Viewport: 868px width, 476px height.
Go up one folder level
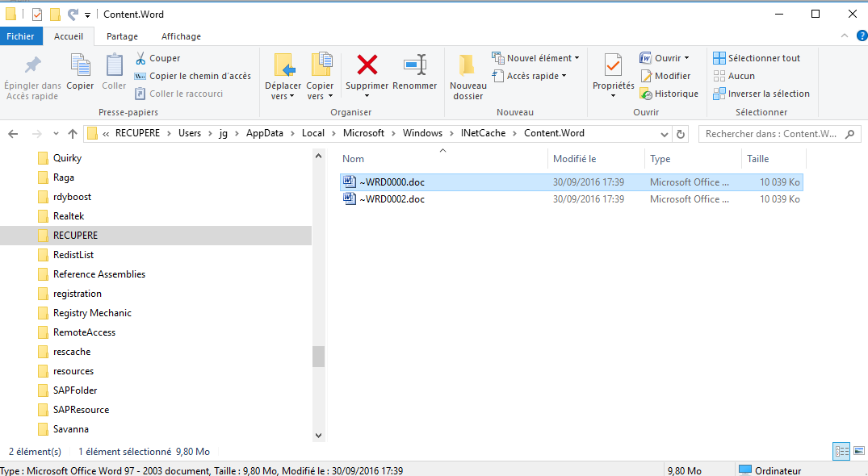click(x=73, y=134)
